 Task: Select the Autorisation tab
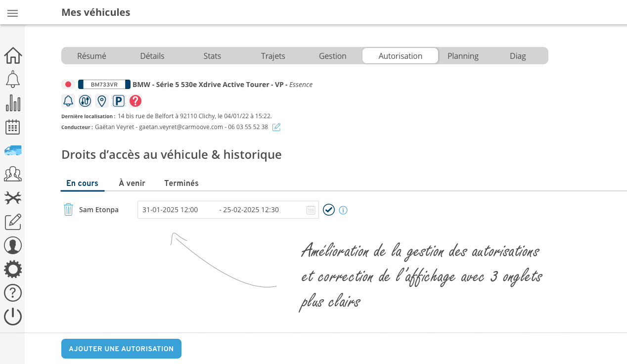point(401,56)
